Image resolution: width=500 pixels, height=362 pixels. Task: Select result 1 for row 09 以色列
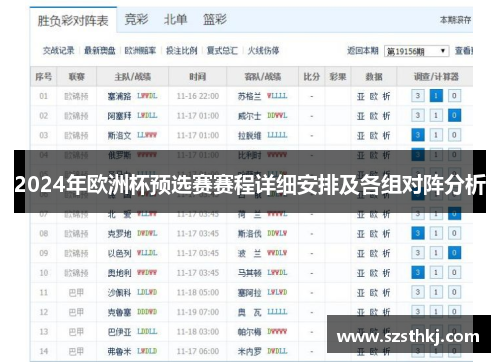[x=436, y=253]
